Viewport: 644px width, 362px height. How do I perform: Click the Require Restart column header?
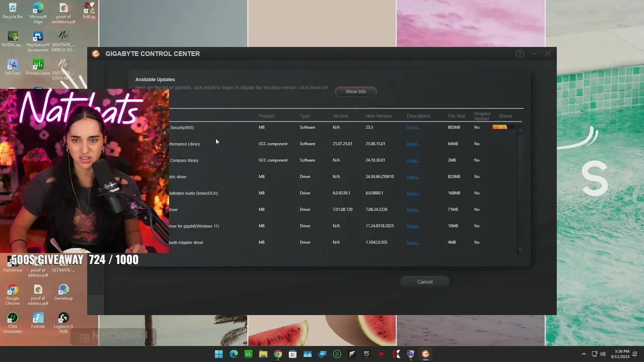coord(482,116)
